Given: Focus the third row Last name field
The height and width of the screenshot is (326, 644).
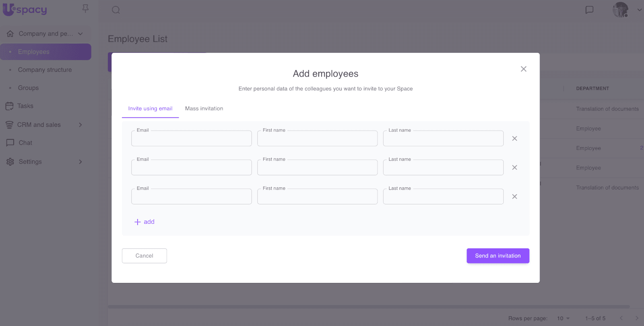Looking at the screenshot, I should 443,196.
